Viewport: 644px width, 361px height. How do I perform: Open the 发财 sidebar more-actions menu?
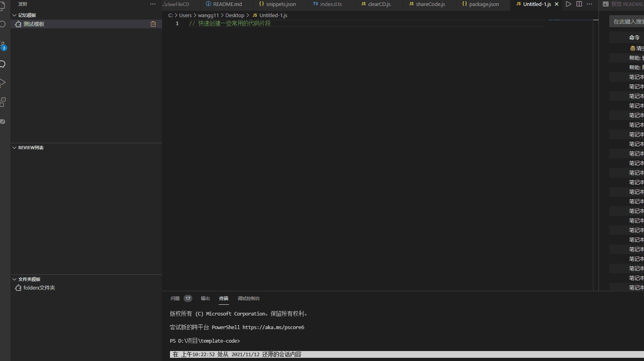click(153, 4)
